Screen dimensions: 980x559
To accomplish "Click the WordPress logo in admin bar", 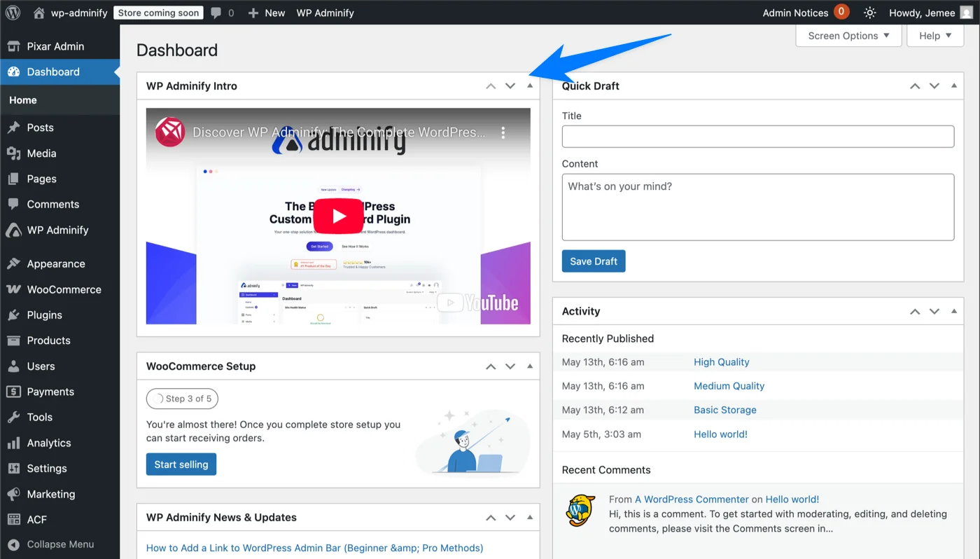I will tap(13, 13).
